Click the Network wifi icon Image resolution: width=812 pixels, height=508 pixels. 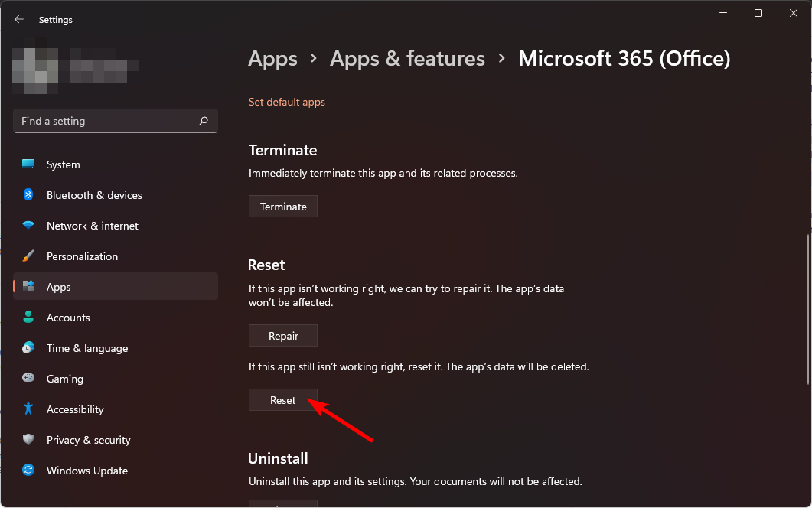[x=28, y=225]
